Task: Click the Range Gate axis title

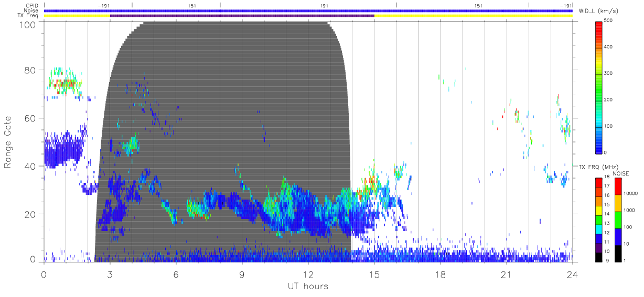Action: [x=8, y=142]
